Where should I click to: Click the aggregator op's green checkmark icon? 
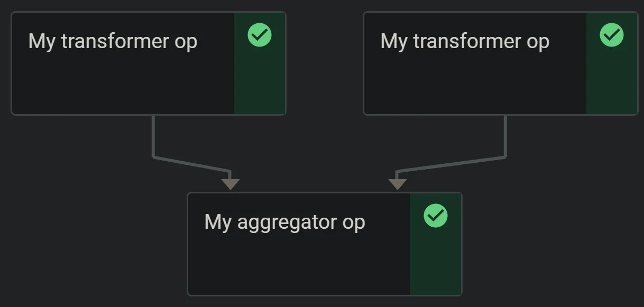pos(436,216)
